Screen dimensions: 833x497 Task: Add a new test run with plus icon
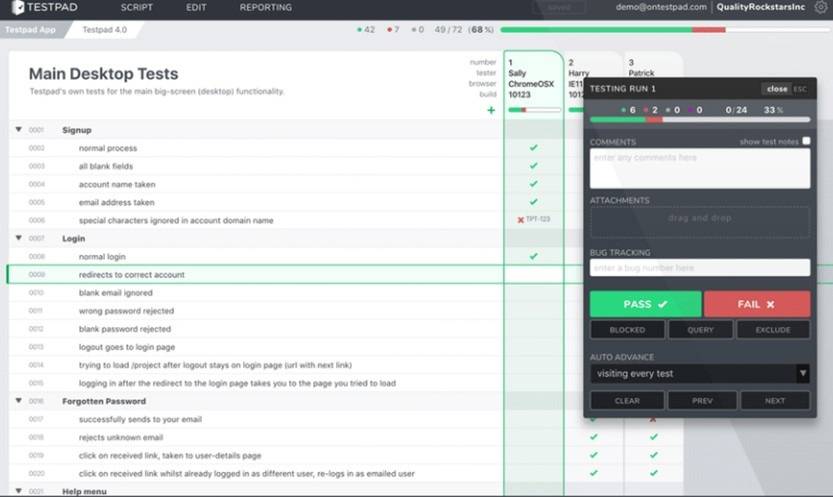(x=491, y=110)
